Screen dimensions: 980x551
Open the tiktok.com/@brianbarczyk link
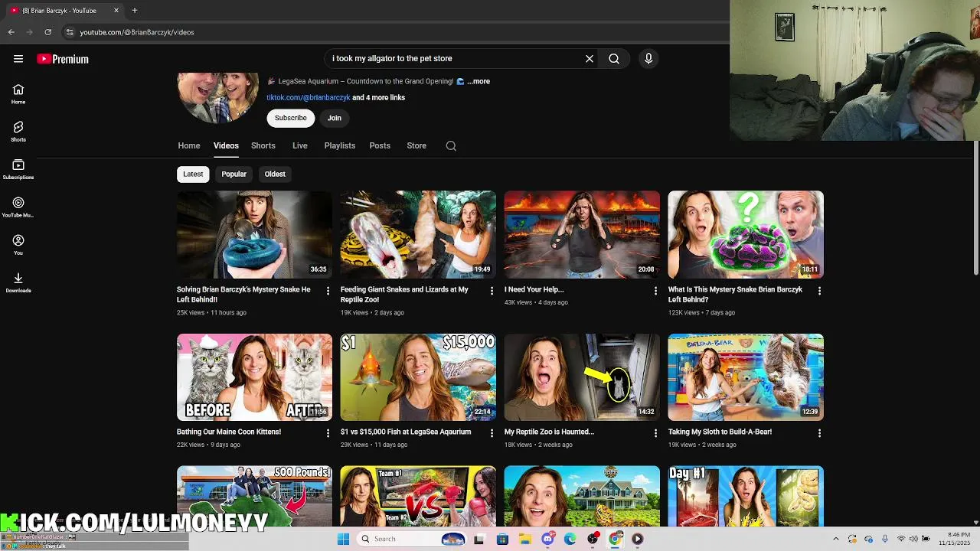coord(308,98)
